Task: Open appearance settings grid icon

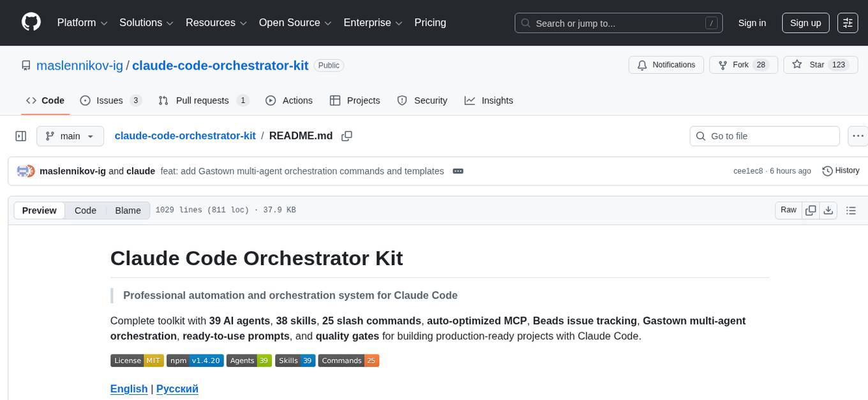Action: click(x=847, y=22)
